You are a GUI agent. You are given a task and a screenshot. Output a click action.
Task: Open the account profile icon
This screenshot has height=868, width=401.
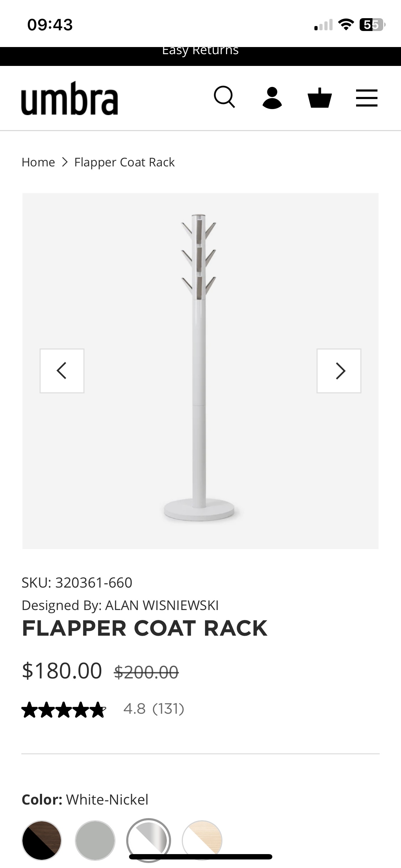point(272,98)
